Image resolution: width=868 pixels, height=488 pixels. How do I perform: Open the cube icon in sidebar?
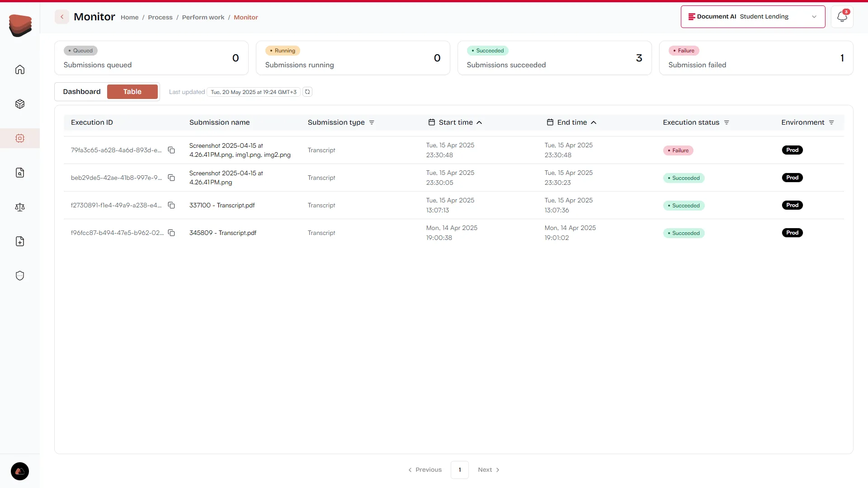pos(20,104)
